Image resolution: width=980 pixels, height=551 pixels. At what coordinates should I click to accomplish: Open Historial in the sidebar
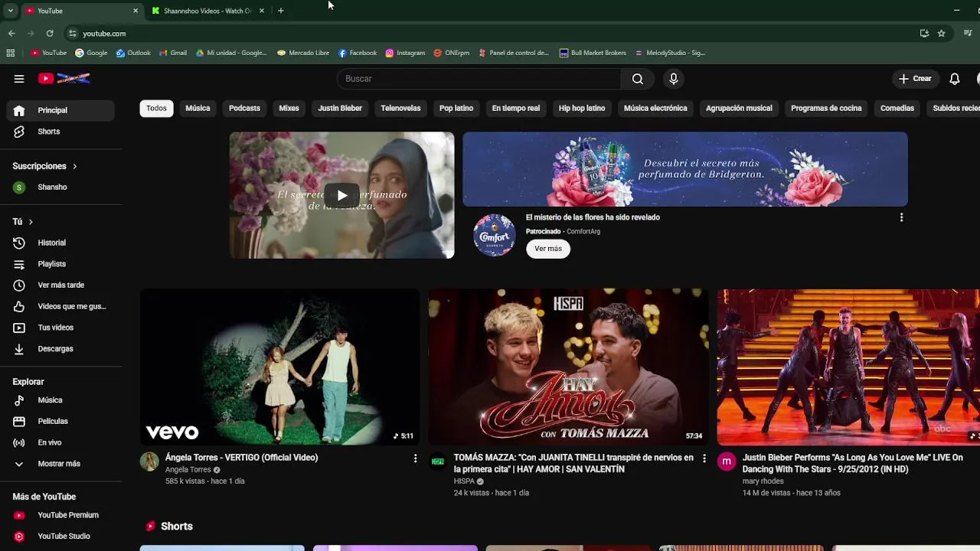(x=60, y=243)
